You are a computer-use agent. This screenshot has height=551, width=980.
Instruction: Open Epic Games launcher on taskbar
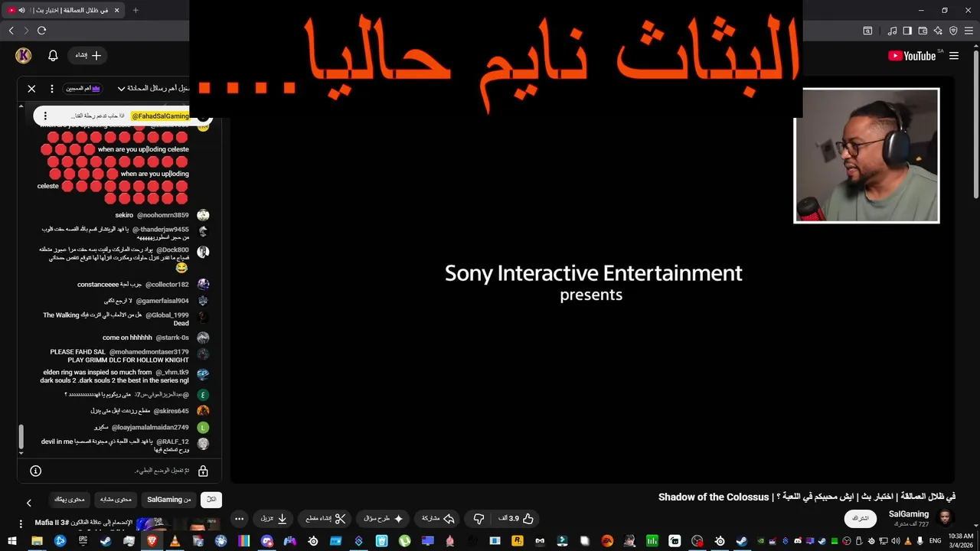coord(83,541)
